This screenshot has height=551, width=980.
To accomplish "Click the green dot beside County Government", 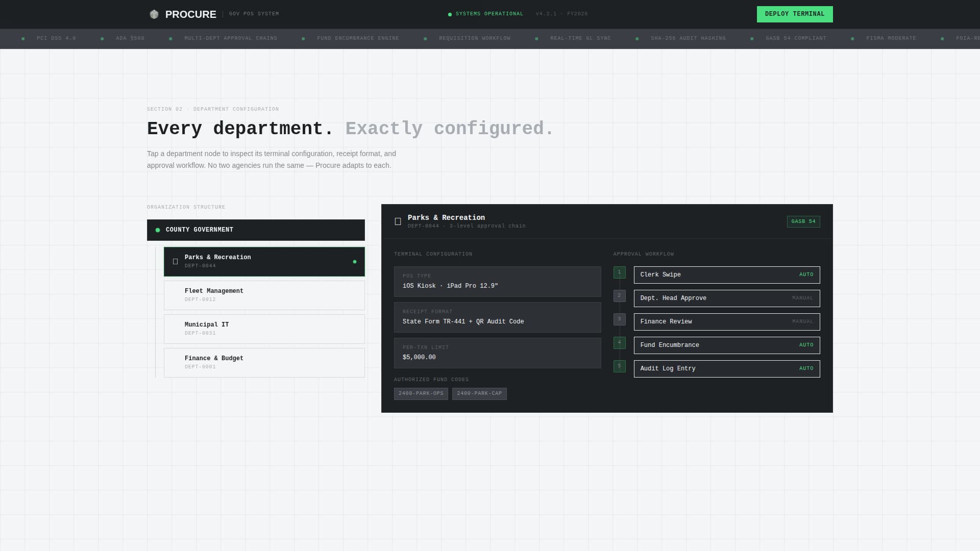I will click(158, 230).
